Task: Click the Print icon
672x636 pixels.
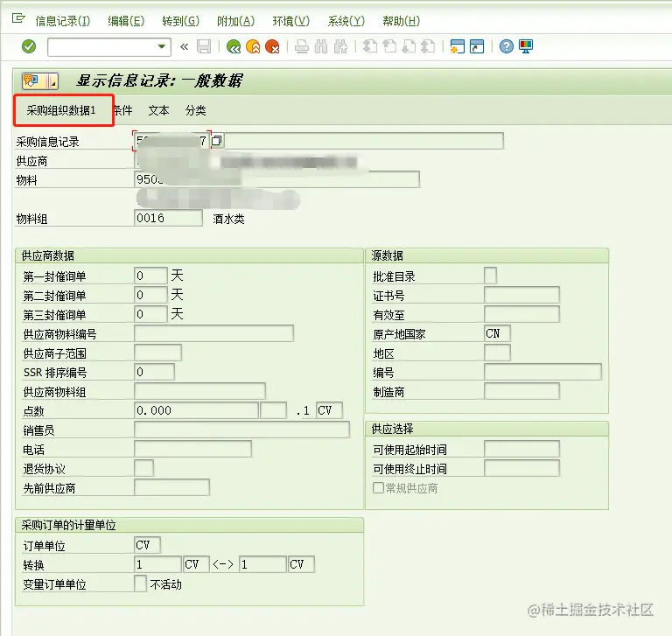Action: click(x=302, y=46)
